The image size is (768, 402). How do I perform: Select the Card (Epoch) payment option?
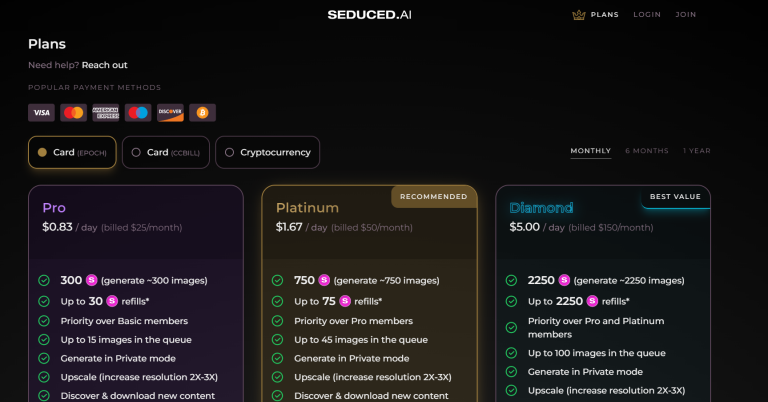click(72, 153)
